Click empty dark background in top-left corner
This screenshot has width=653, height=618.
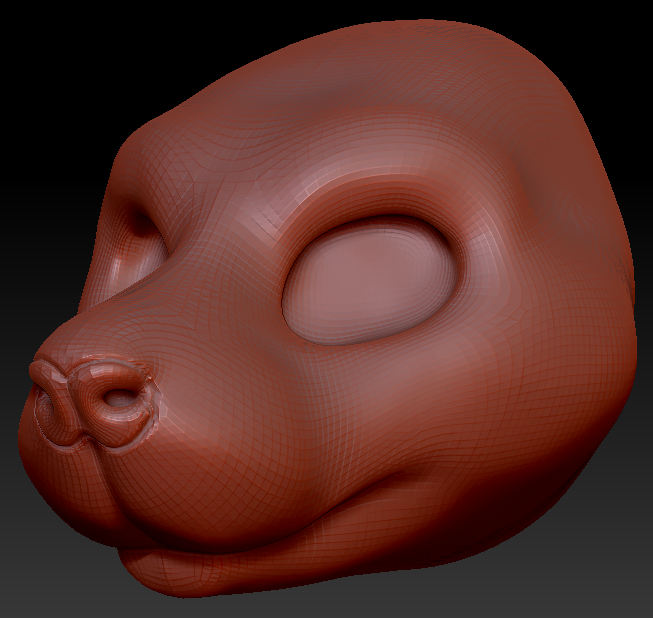pyautogui.click(x=40, y=40)
